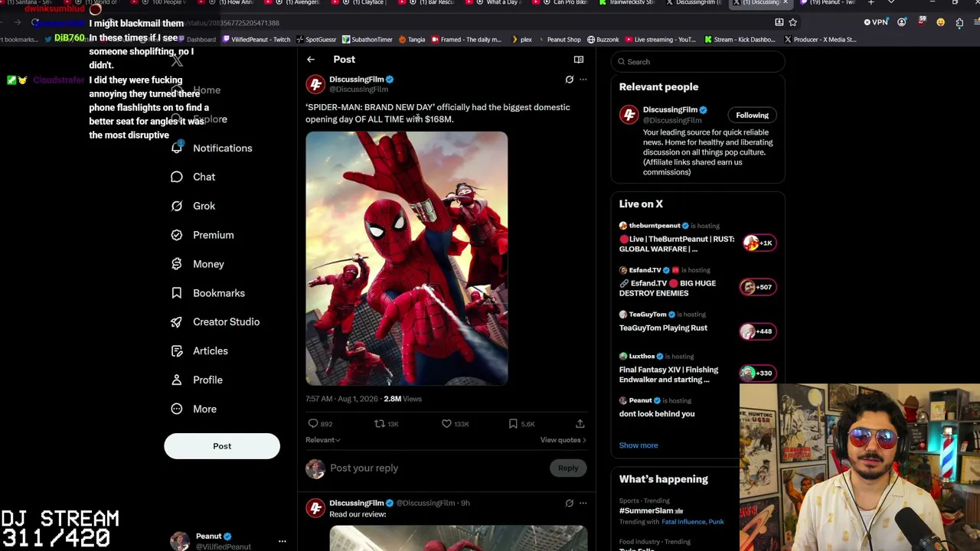Viewport: 980px width, 551px height.
Task: Click the bookmark star in the address bar
Action: [793, 23]
